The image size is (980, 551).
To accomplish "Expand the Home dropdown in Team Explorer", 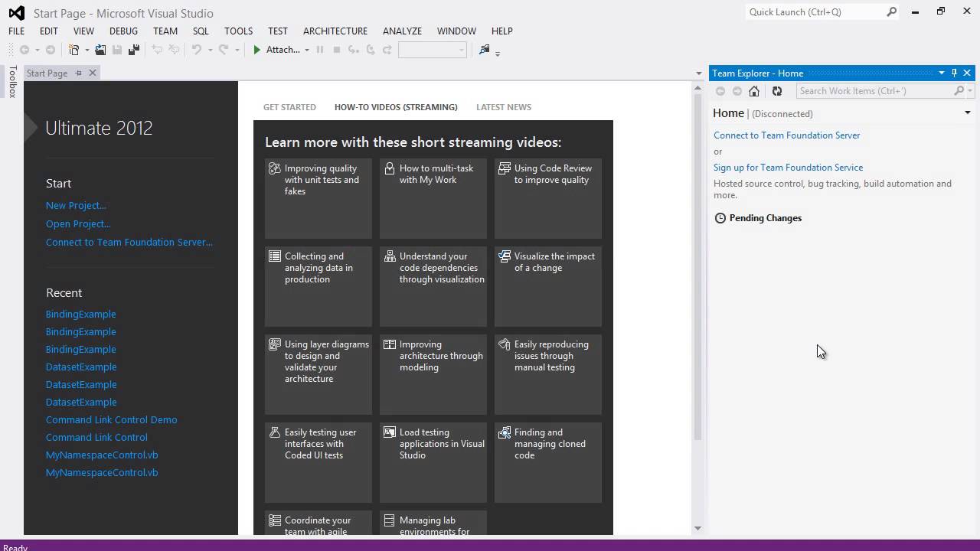I will tap(968, 112).
